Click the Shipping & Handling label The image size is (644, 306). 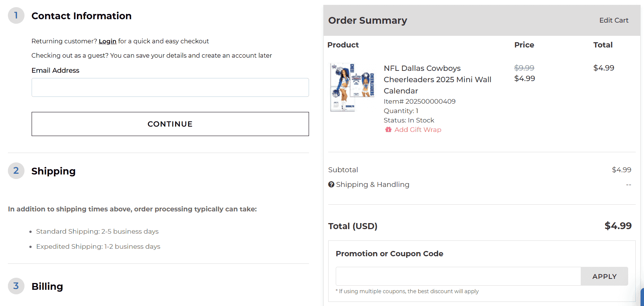[x=372, y=184]
